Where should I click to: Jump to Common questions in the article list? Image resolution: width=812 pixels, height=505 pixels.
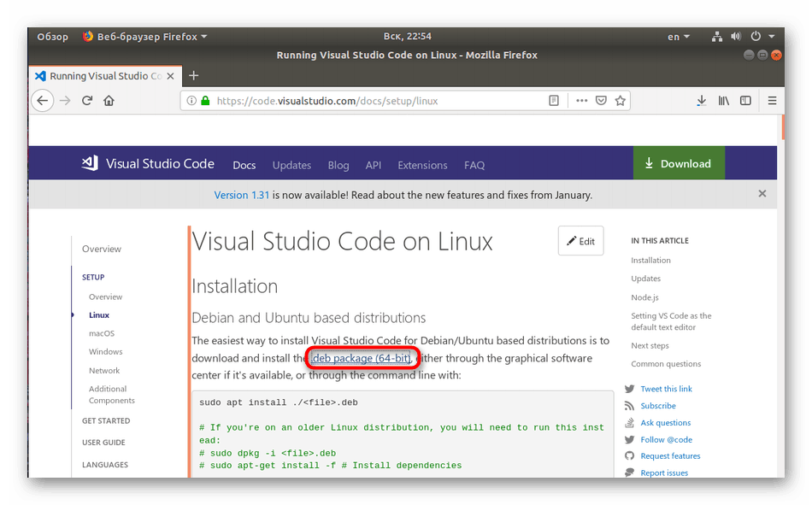[666, 364]
